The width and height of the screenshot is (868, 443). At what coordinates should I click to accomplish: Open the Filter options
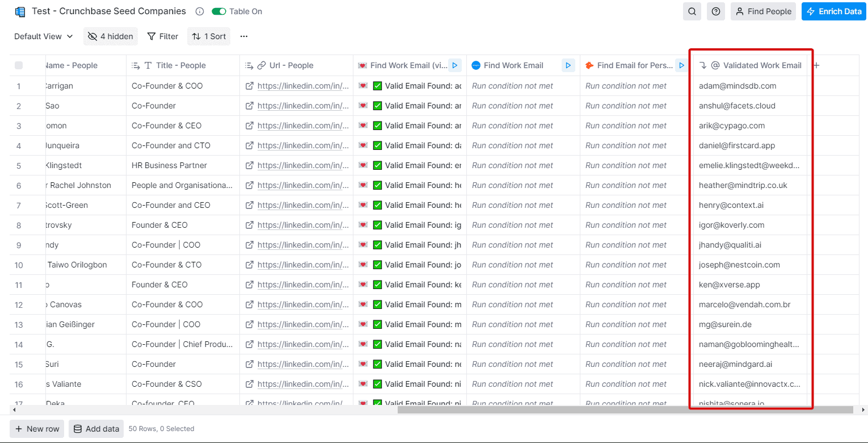tap(163, 36)
